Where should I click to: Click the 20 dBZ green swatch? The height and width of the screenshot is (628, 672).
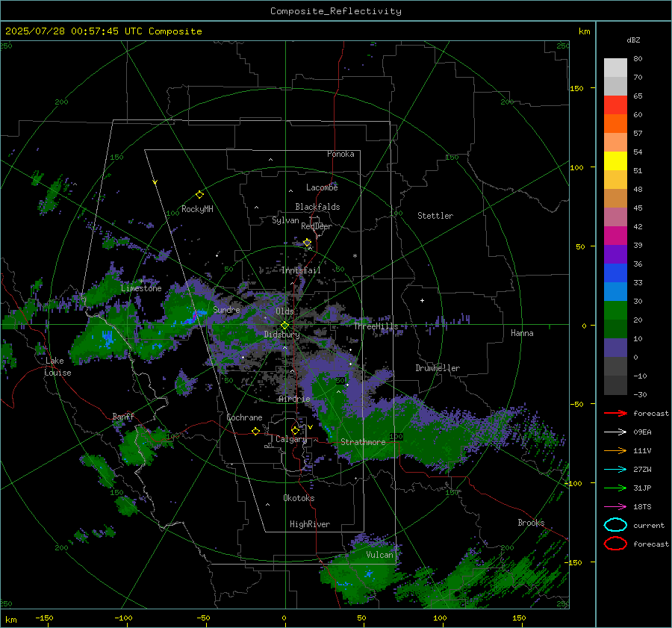click(x=615, y=311)
